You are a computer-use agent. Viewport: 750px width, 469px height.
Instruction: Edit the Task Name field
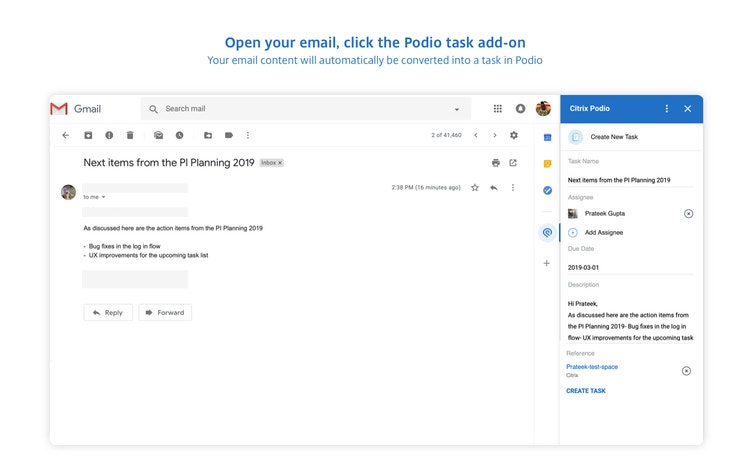[x=630, y=180]
